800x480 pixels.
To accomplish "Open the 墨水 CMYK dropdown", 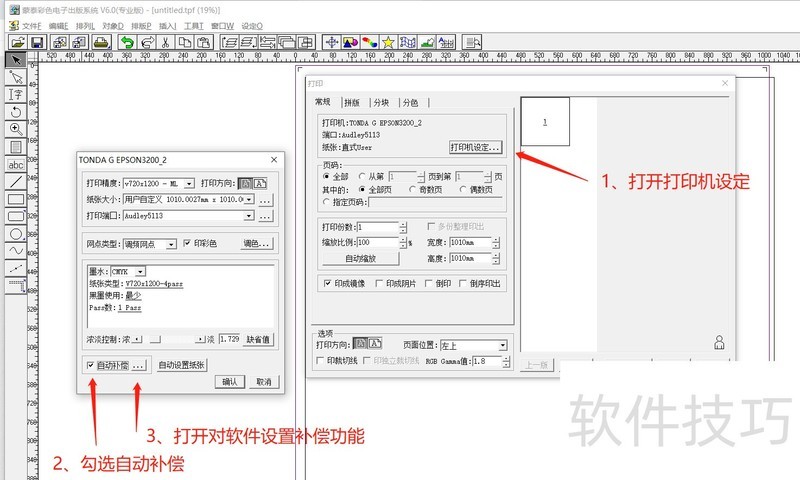I will [x=140, y=271].
